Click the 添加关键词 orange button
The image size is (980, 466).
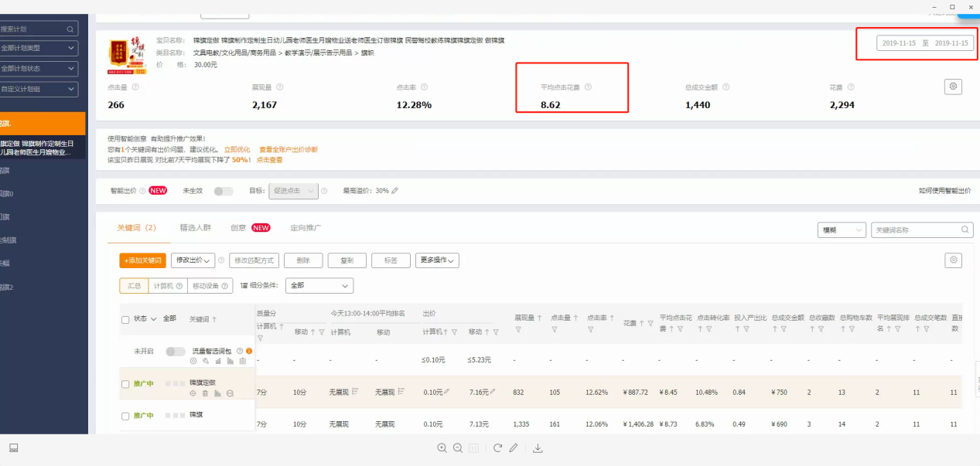coord(142,260)
